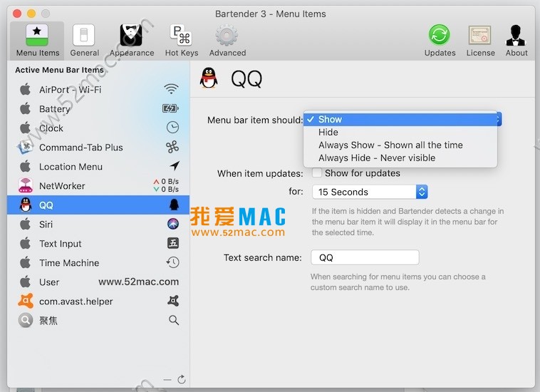Select the NetWorker list row
This screenshot has width=540, height=392.
[98, 186]
